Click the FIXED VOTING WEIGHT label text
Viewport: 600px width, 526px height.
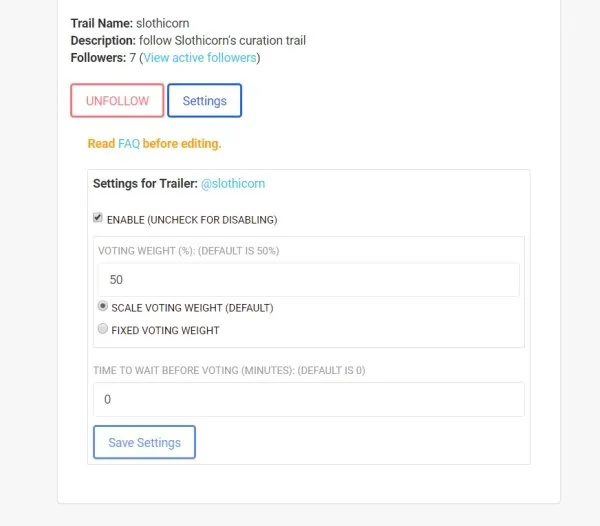click(x=165, y=330)
